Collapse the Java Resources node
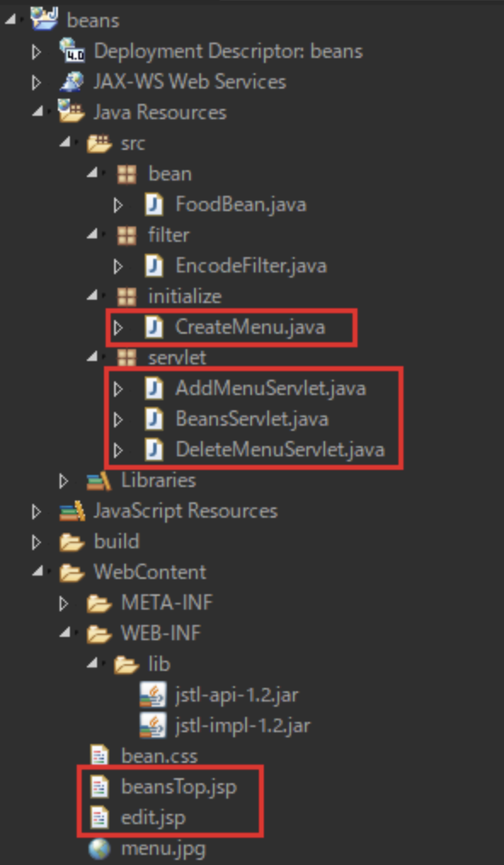The image size is (504, 865). click(37, 111)
